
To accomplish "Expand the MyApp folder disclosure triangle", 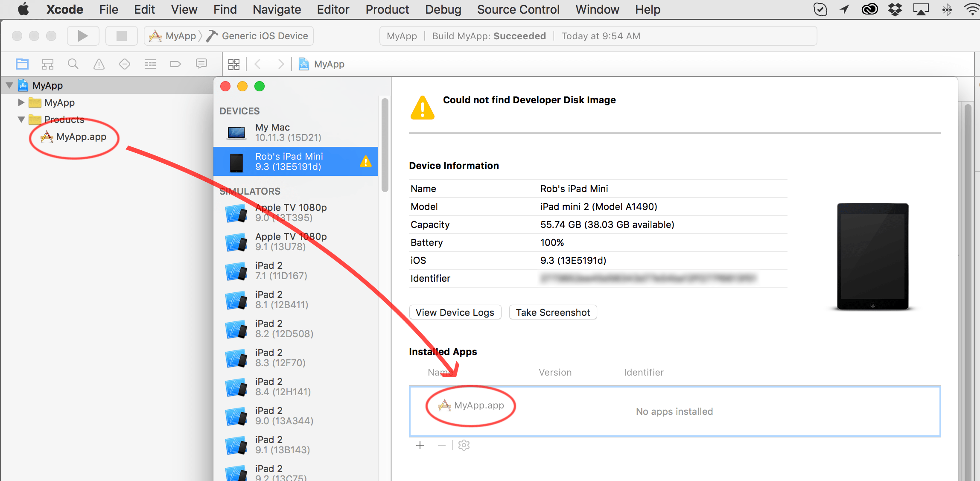I will point(21,102).
